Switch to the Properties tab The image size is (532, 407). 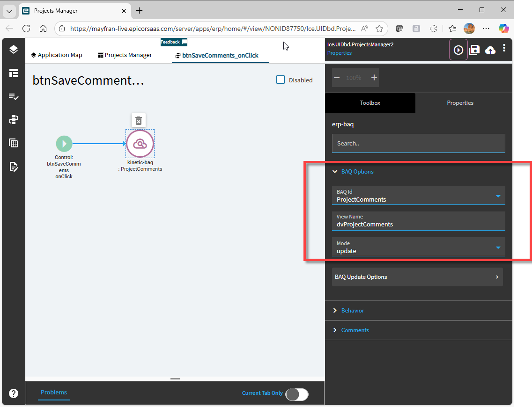click(x=460, y=102)
